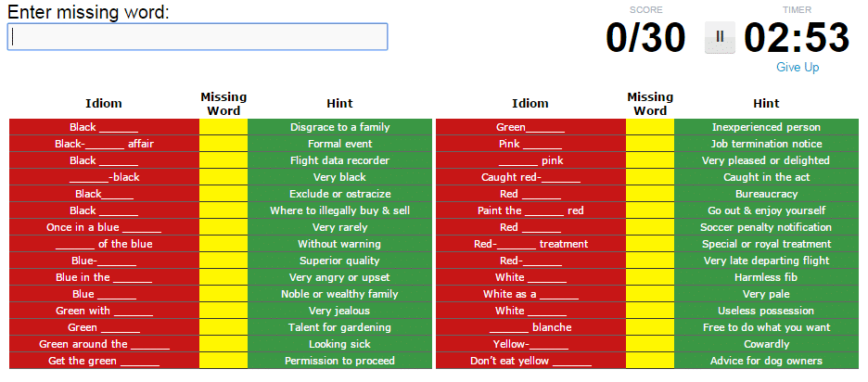The image size is (868, 382).
Task: Pause the quiz timer
Action: pos(720,37)
